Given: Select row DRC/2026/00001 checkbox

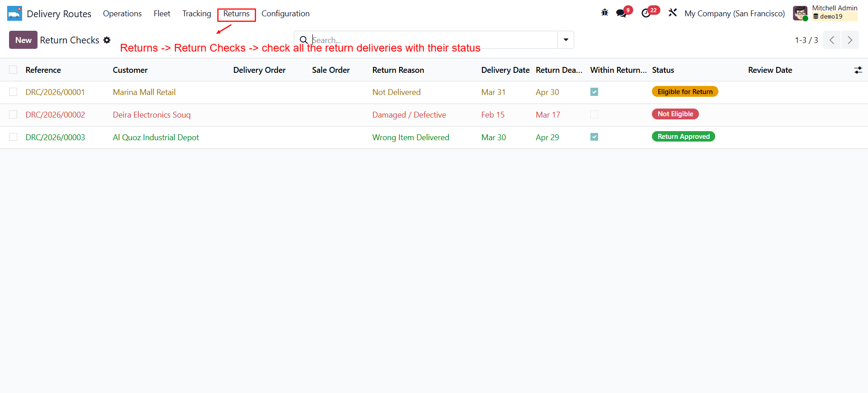Looking at the screenshot, I should pos(13,92).
